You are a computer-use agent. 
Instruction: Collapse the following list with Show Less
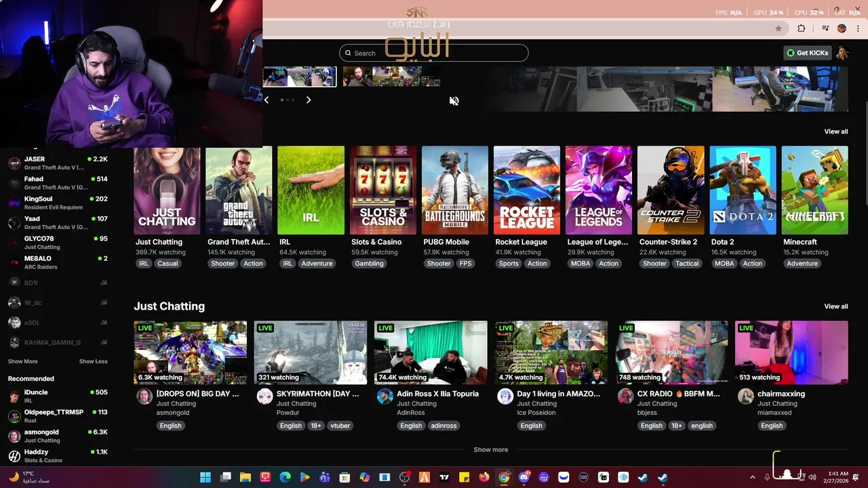[93, 361]
